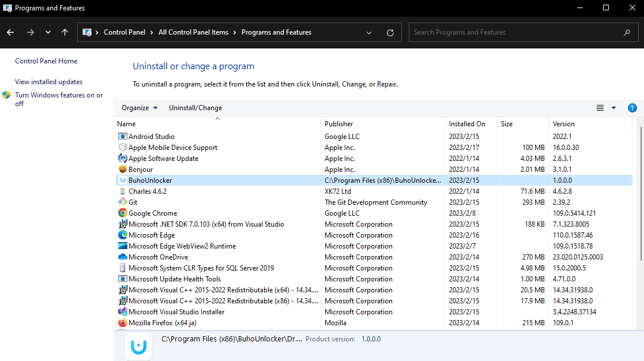Click the address bar control panel icon
Image resolution: width=644 pixels, height=361 pixels.
click(x=87, y=32)
